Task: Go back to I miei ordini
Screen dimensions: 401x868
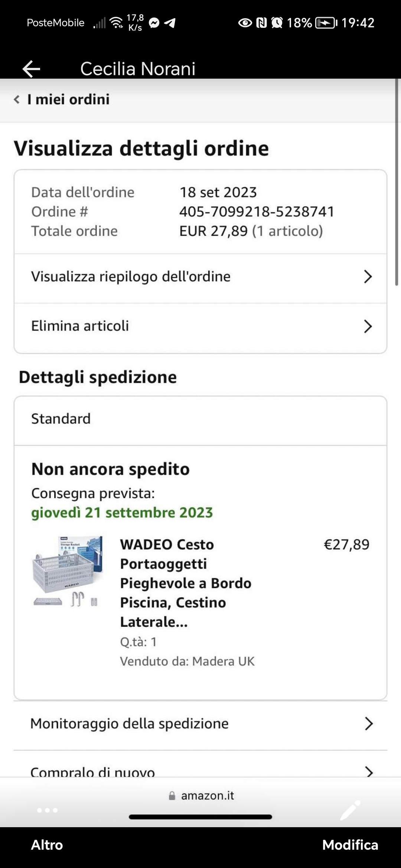Action: point(62,99)
